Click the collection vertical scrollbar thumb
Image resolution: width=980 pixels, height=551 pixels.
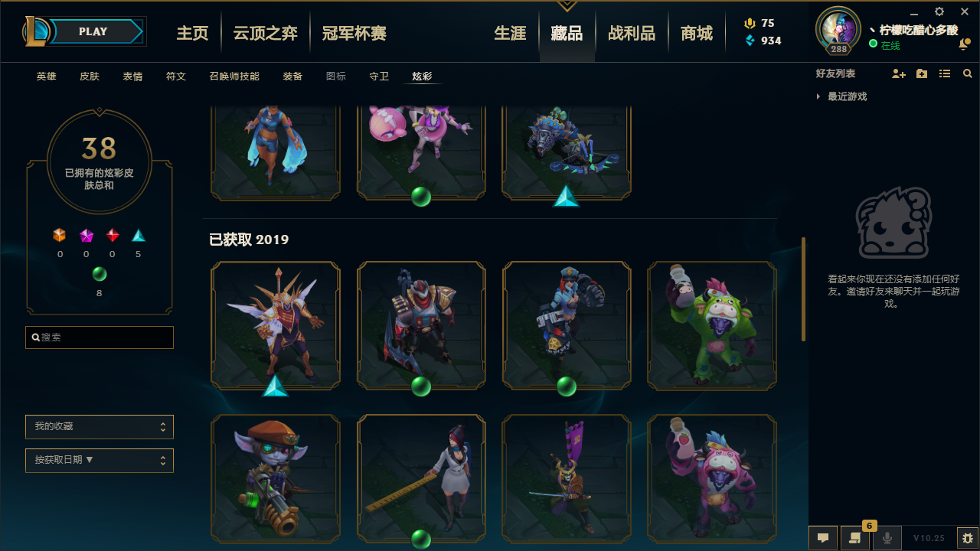[x=803, y=289]
